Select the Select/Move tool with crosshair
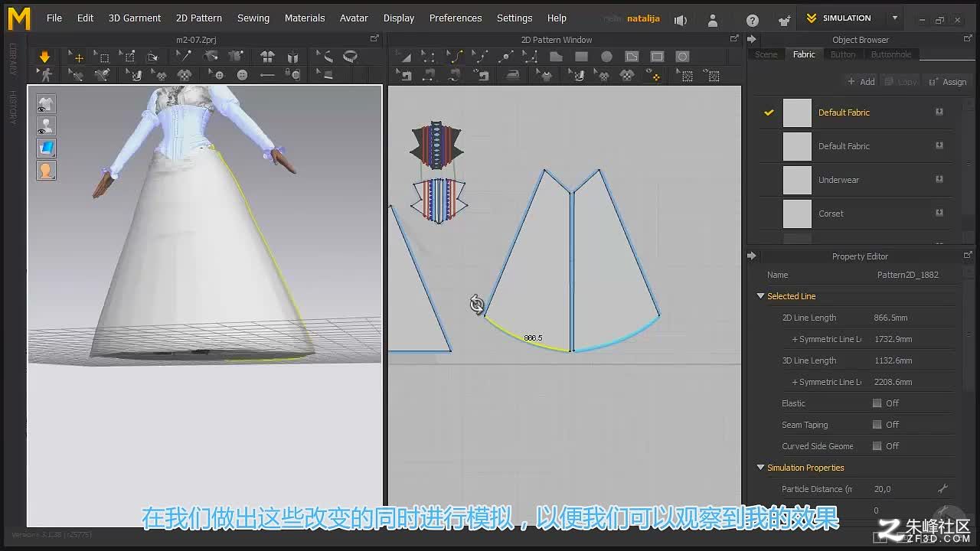Screen dimensions: 980x551 coord(77,57)
